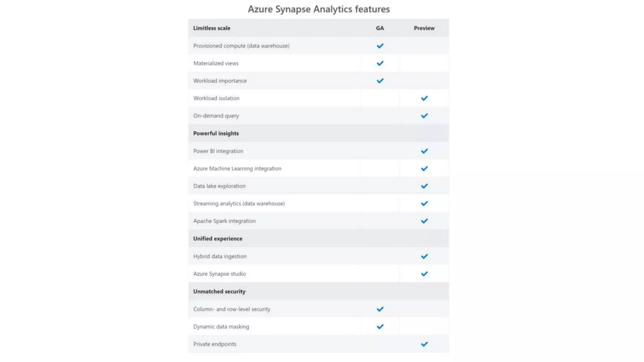Screen dimensions: 644x362
Task: Click the On-demand query Preview checkmark
Action: tap(424, 116)
